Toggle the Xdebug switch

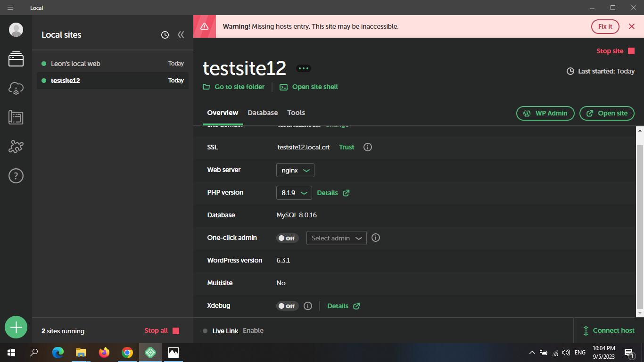[x=287, y=306]
